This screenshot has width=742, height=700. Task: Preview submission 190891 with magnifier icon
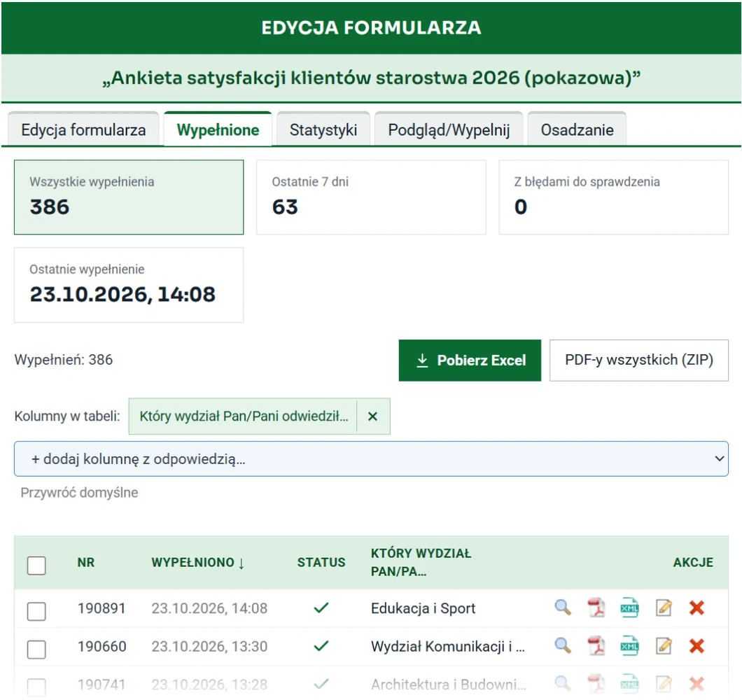tap(562, 607)
